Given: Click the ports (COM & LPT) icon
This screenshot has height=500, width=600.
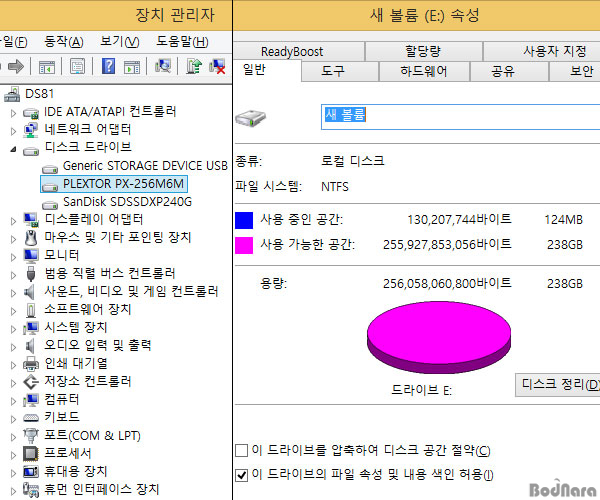Looking at the screenshot, I should click(x=31, y=435).
